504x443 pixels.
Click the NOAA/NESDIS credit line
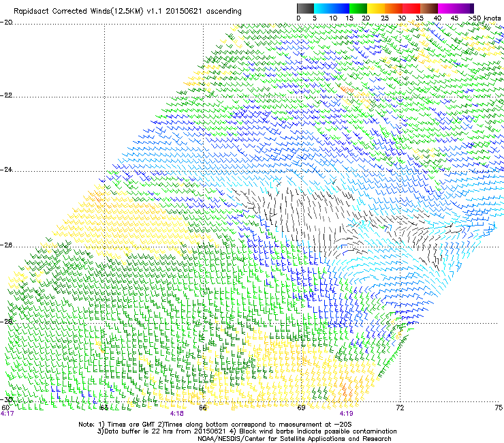coord(294,438)
